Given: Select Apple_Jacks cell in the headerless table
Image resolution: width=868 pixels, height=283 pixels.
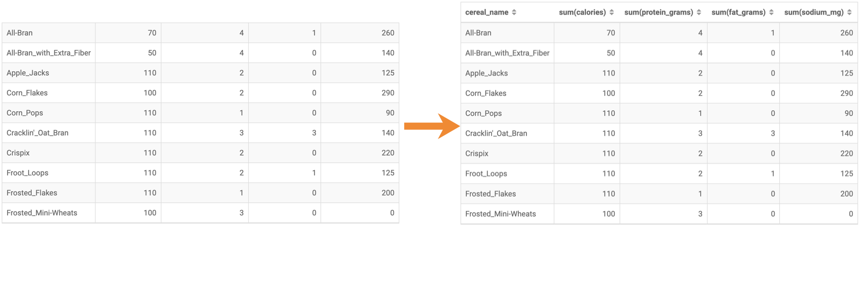Looking at the screenshot, I should point(28,73).
